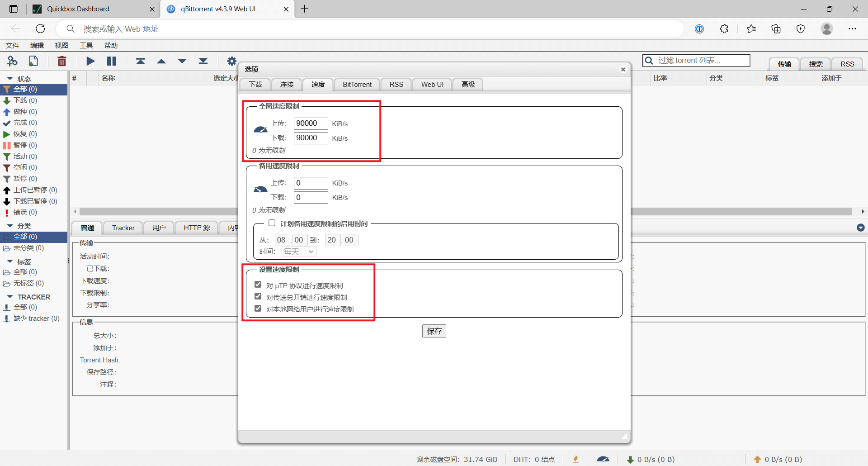Collapse the 状态 filter section
The width and height of the screenshot is (868, 466).
pyautogui.click(x=10, y=79)
